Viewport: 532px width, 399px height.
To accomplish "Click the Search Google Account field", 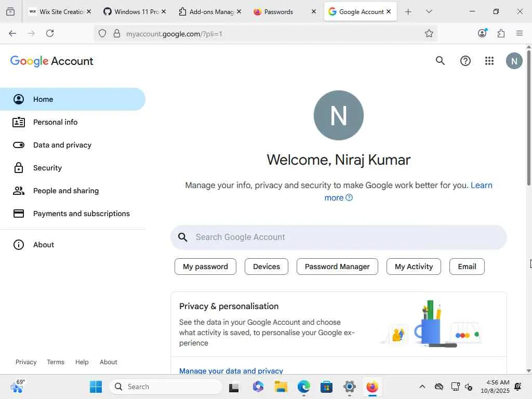I will point(339,237).
